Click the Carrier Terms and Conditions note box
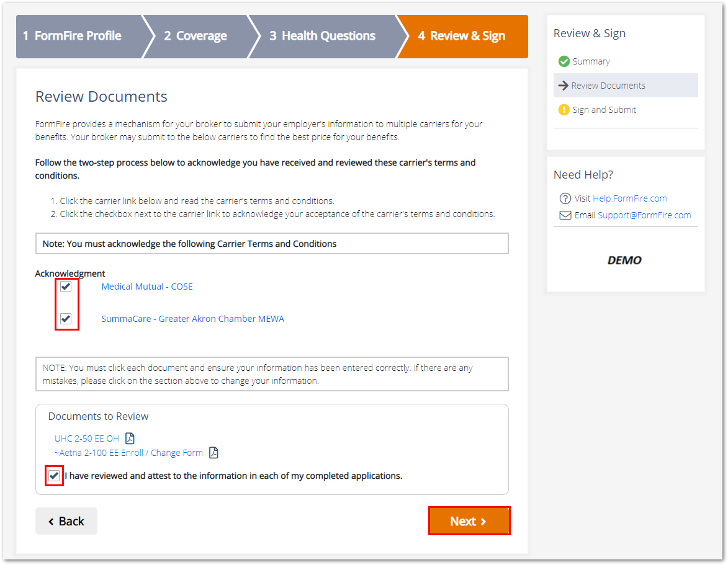This screenshot has width=728, height=565. click(x=272, y=244)
